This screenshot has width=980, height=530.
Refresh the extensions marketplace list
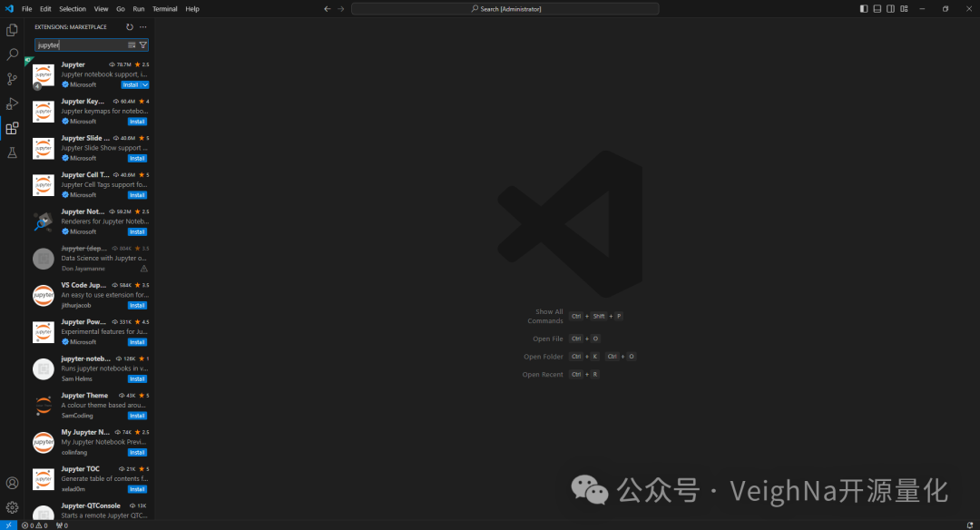(x=130, y=27)
